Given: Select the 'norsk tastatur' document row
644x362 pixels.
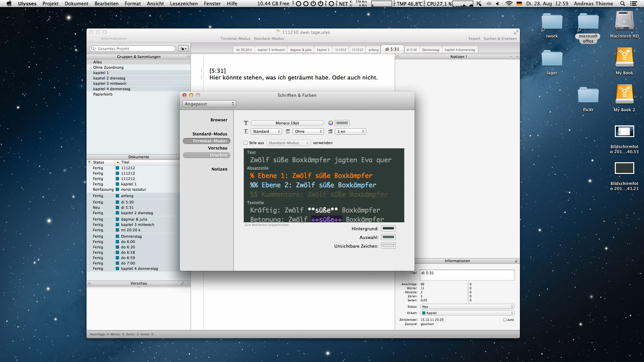Looking at the screenshot, I should pyautogui.click(x=133, y=190).
